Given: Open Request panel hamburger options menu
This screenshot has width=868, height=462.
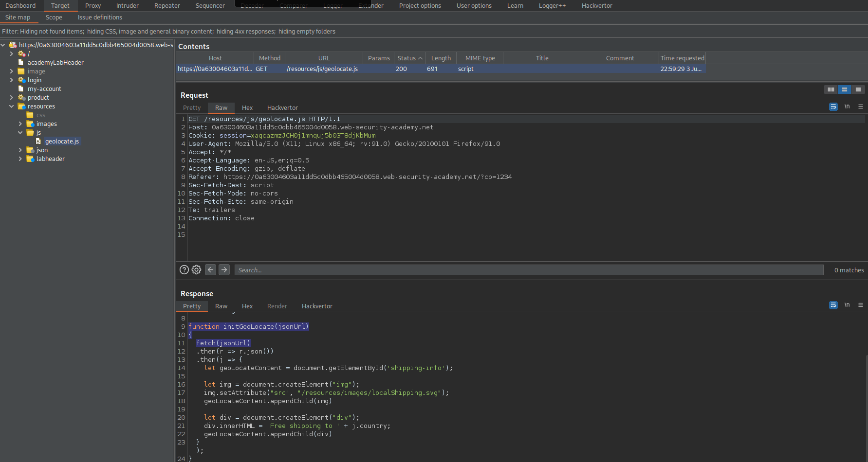Looking at the screenshot, I should pyautogui.click(x=861, y=107).
